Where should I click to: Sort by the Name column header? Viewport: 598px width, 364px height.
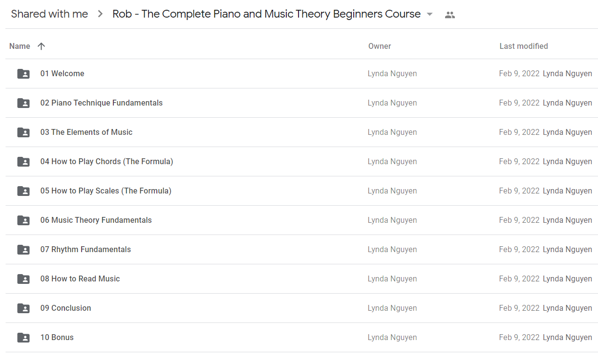[20, 46]
